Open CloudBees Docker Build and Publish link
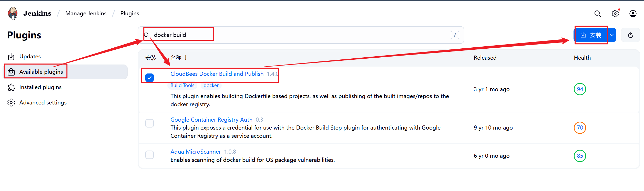This screenshot has height=191, width=644. coord(217,74)
